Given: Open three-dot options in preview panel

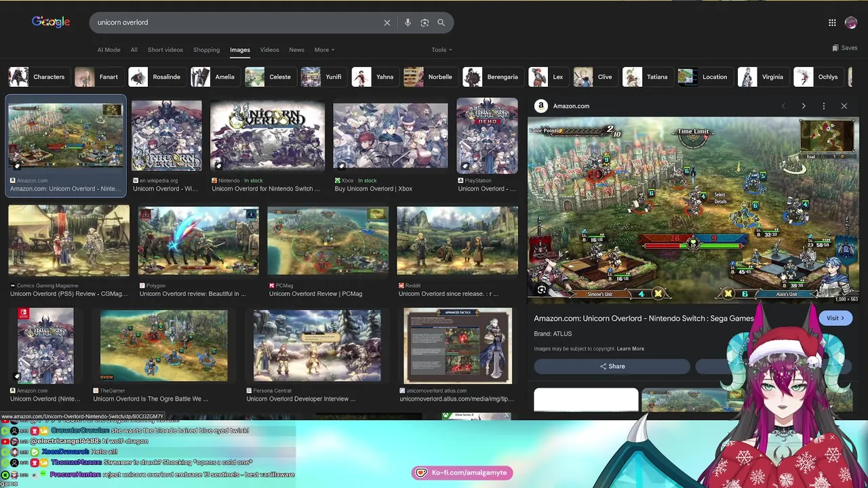Looking at the screenshot, I should (824, 106).
